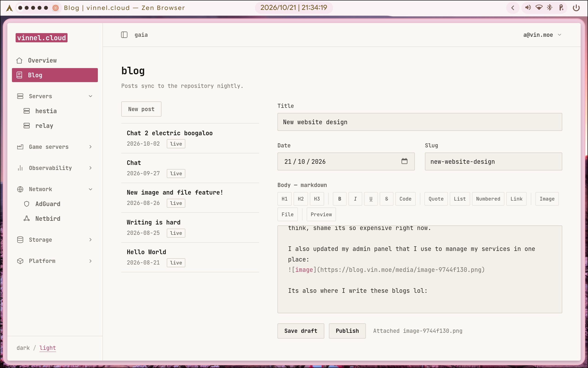588x368 pixels.
Task: Click the battery charging icon in top bar
Action: click(561, 8)
